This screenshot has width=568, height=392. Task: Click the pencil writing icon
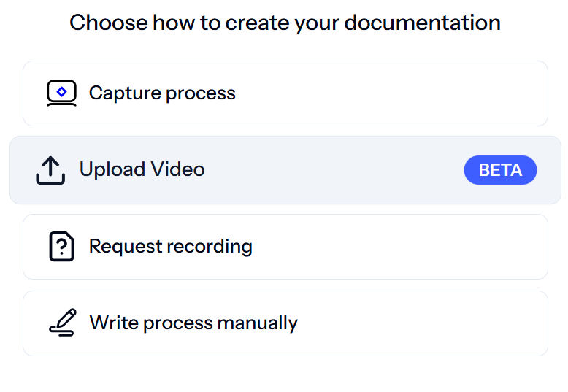tap(63, 323)
